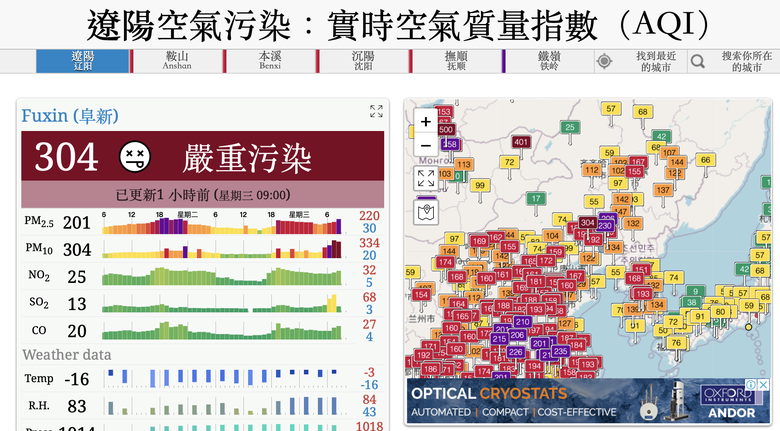Click the purple 210 AQI map marker
The width and height of the screenshot is (780, 431).
pyautogui.click(x=522, y=322)
